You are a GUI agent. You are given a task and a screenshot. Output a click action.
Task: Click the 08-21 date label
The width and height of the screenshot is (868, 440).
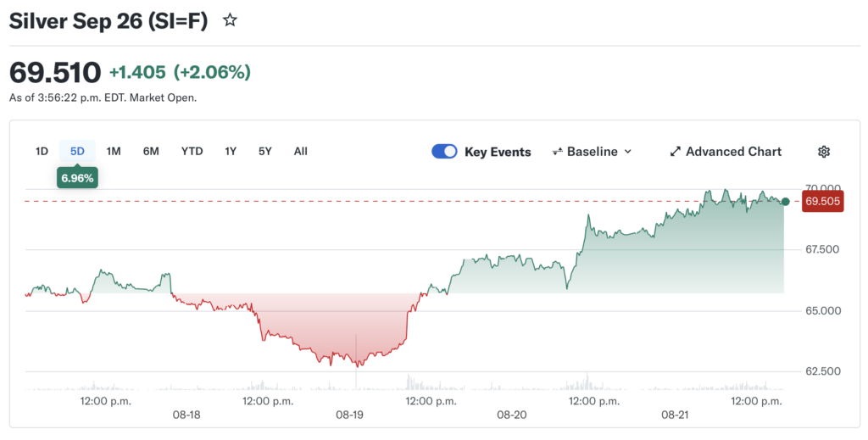click(x=675, y=415)
